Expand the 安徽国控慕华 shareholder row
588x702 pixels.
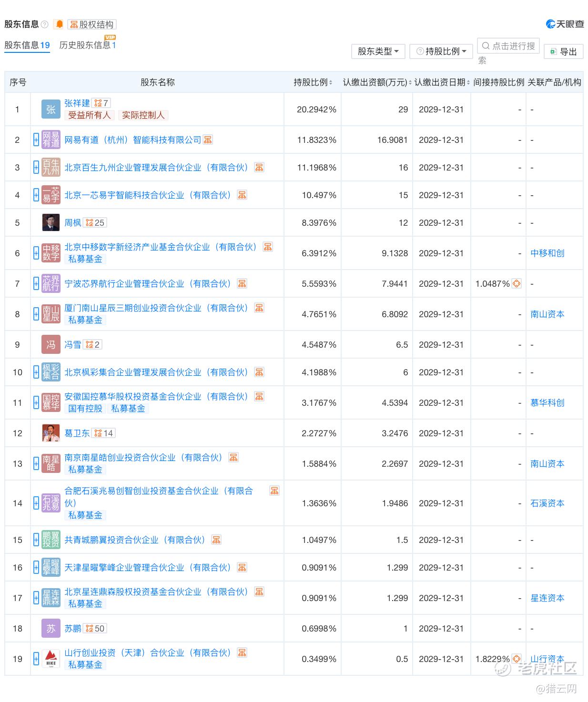(x=36, y=403)
